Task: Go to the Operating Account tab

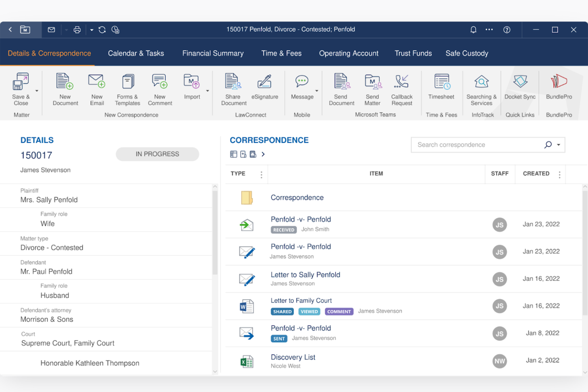Action: (x=349, y=53)
